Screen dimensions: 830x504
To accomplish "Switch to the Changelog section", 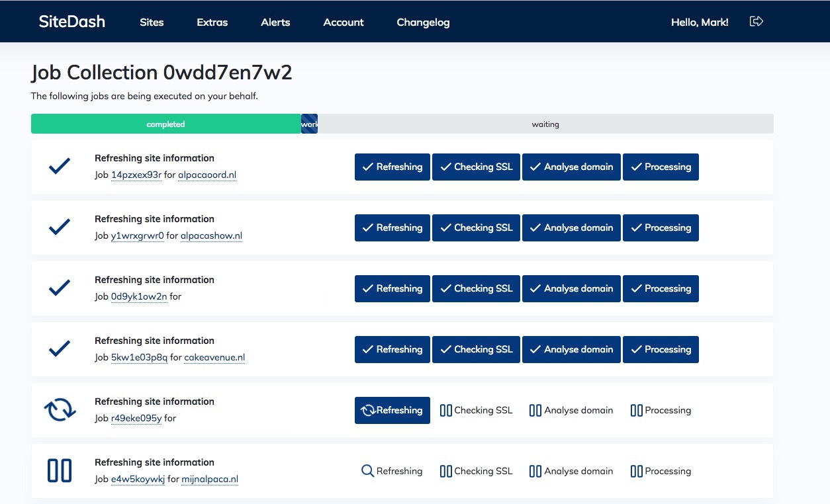I will coord(423,22).
